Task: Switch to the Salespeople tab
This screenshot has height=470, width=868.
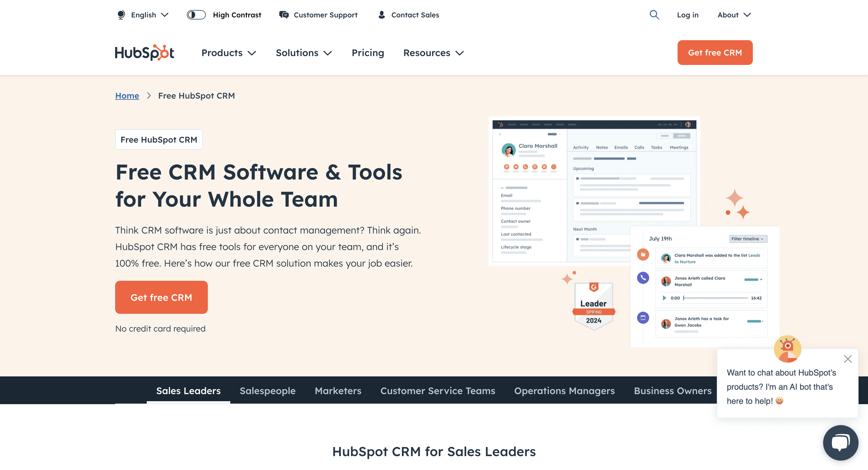Action: click(x=267, y=391)
